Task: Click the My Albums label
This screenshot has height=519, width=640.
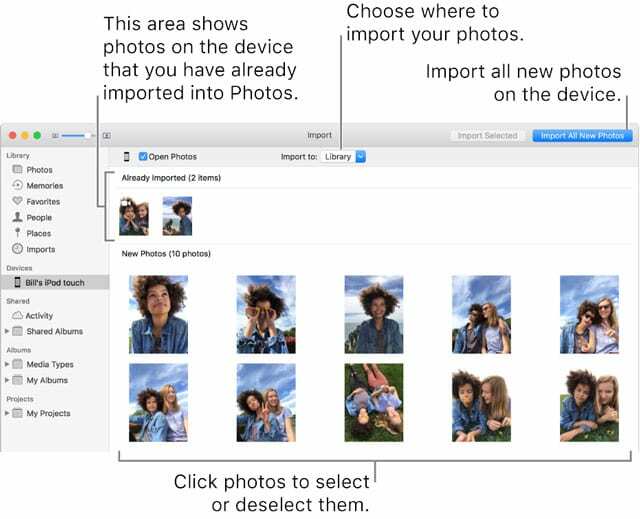Action: tap(47, 380)
